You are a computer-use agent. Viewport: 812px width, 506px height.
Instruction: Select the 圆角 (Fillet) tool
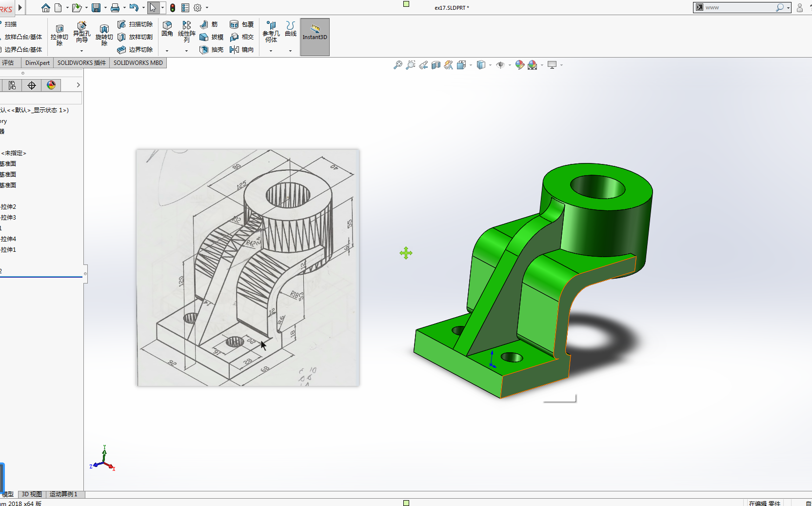[167, 29]
